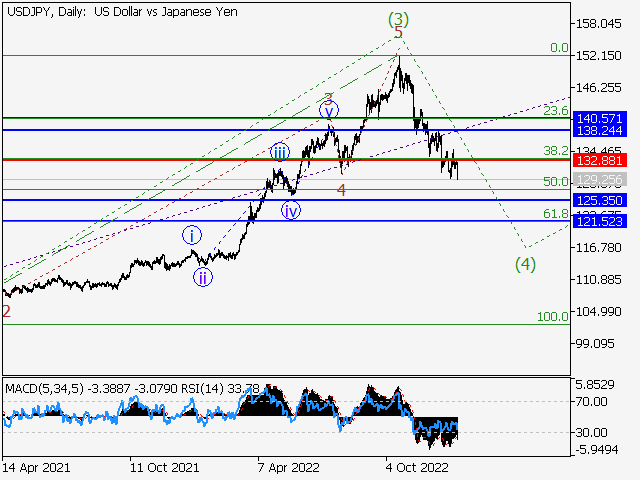Click the 158.045 price axis value
Image resolution: width=640 pixels, height=480 pixels.
[x=598, y=24]
